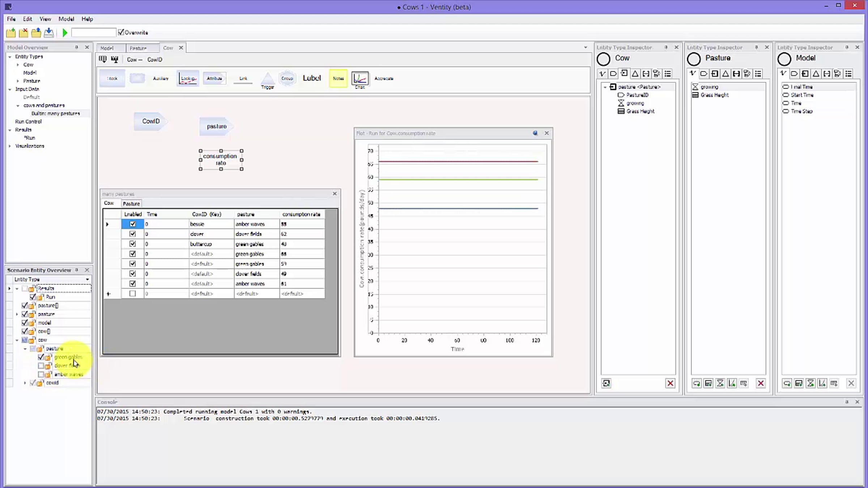Click the add stock button in Model inspector
This screenshot has width=868, height=488.
[x=799, y=383]
